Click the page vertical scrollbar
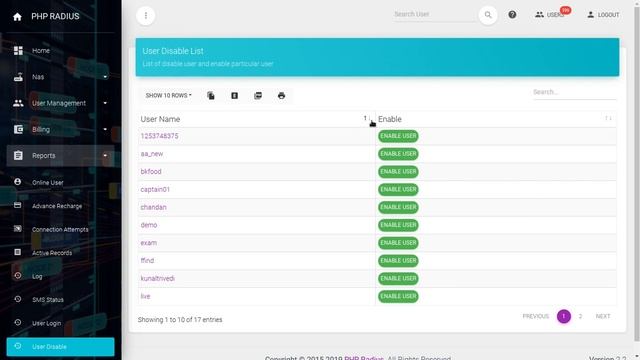 [636, 173]
